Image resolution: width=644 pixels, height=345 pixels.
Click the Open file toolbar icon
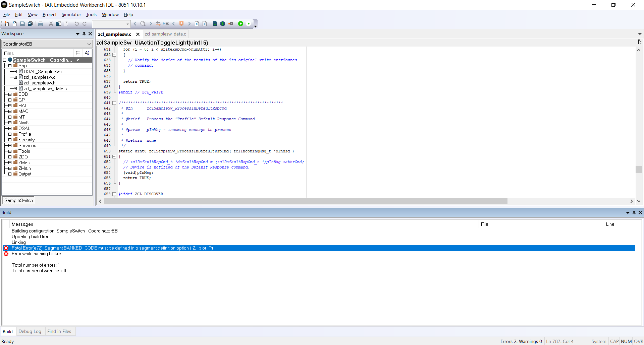(14, 24)
